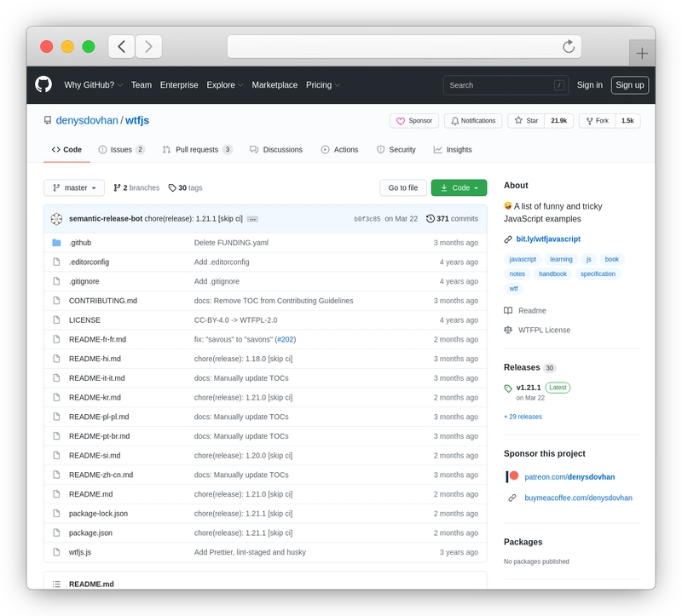
Task: Click the scales icon beside WTFPL License
Action: pyautogui.click(x=508, y=330)
